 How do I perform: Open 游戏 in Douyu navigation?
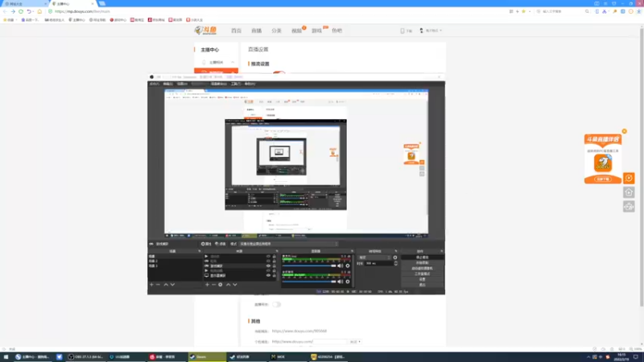click(x=316, y=31)
